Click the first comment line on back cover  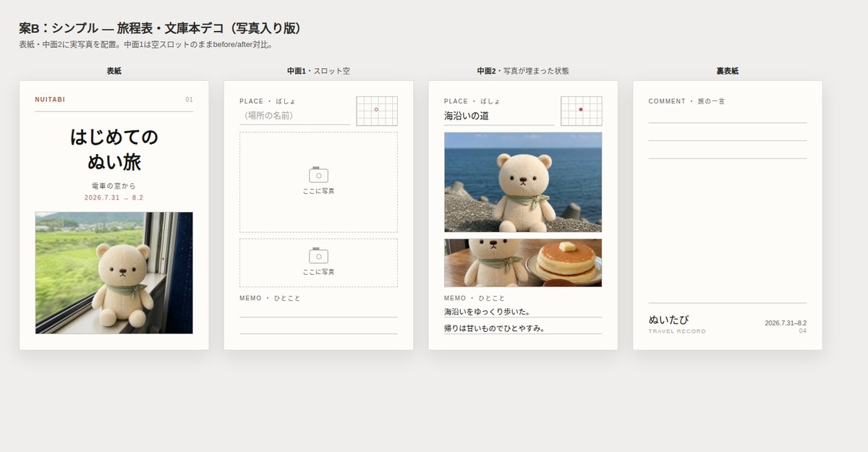pos(728,117)
